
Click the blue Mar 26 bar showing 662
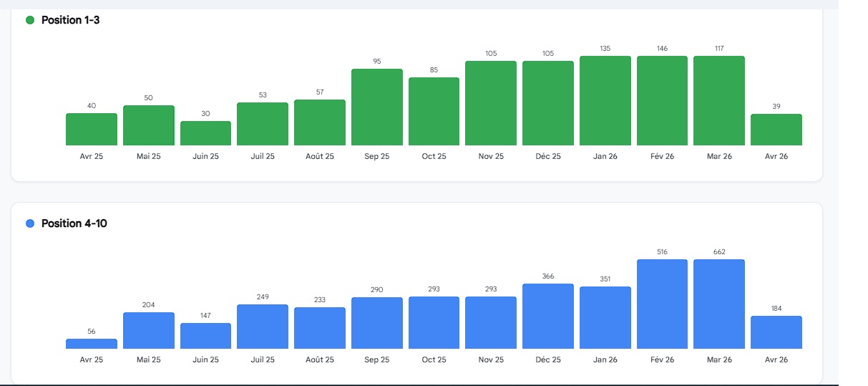718,304
